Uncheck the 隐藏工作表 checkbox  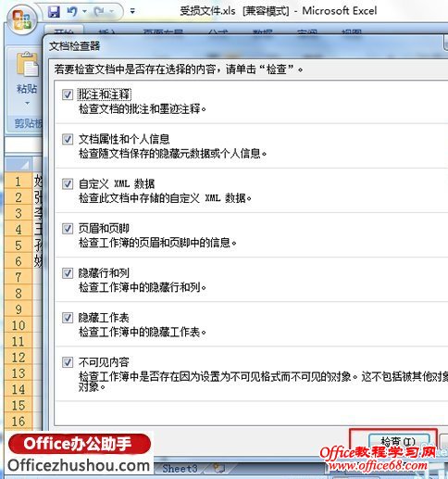(68, 318)
